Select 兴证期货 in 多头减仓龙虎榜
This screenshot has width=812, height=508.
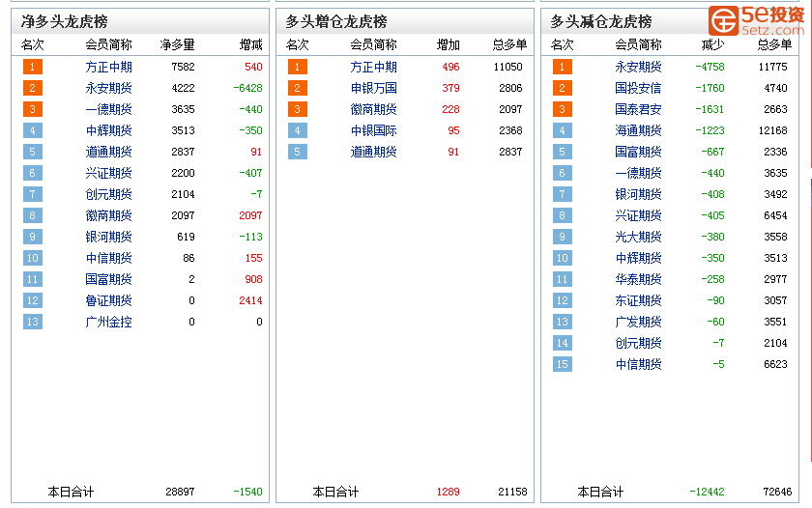pos(638,215)
